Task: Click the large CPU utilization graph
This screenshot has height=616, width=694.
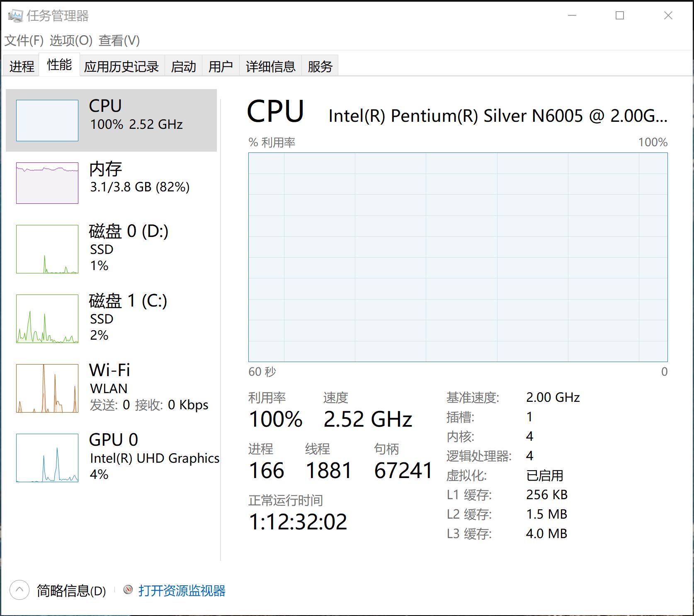Action: pyautogui.click(x=458, y=257)
